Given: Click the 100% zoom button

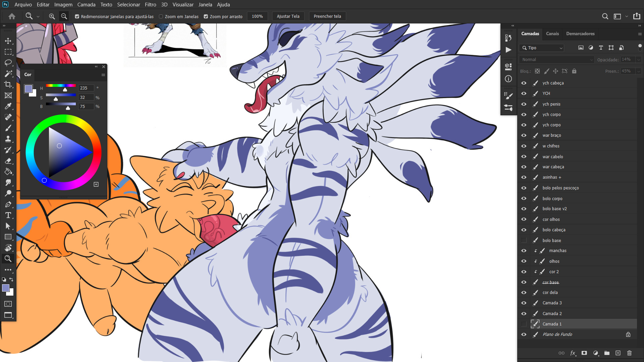Looking at the screenshot, I should [257, 16].
